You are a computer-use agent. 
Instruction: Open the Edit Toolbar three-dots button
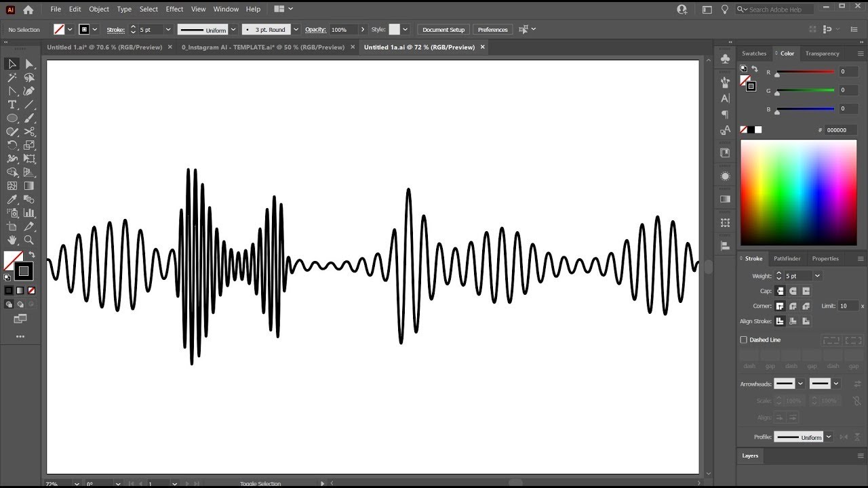coord(20,336)
